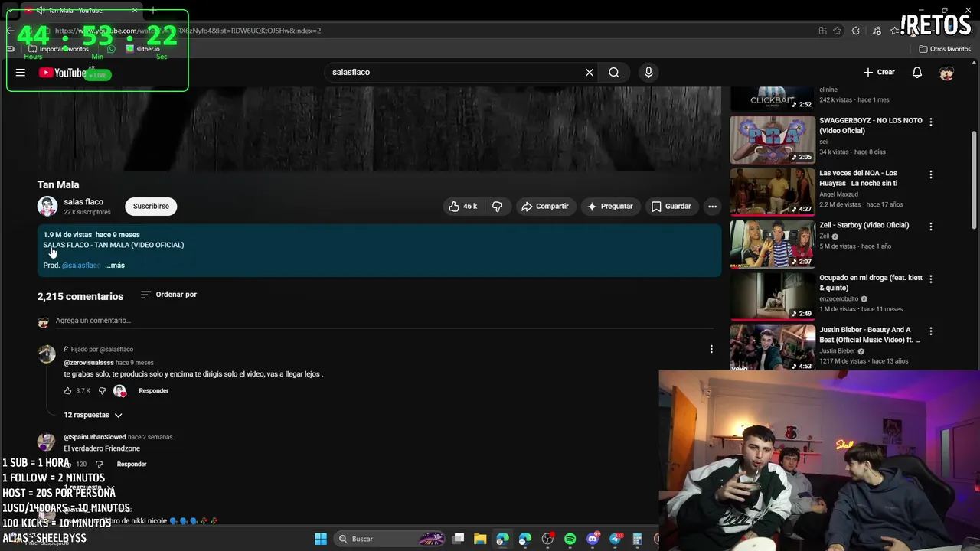This screenshot has height=551, width=980.
Task: Open File Explorer from the taskbar
Action: (480, 539)
